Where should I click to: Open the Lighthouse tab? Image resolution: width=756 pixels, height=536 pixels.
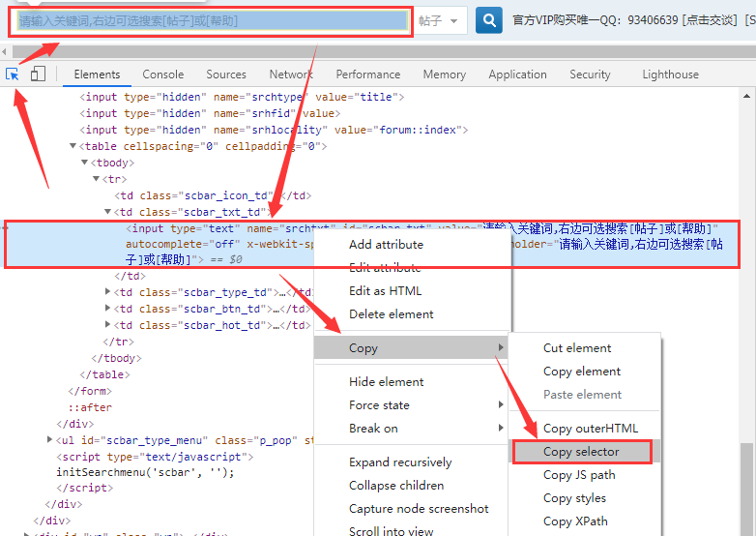pos(670,74)
